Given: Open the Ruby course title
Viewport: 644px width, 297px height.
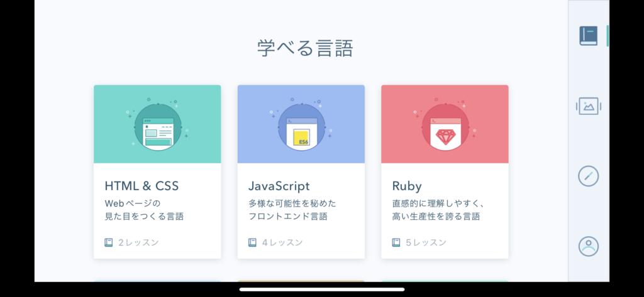Looking at the screenshot, I should click(x=407, y=186).
